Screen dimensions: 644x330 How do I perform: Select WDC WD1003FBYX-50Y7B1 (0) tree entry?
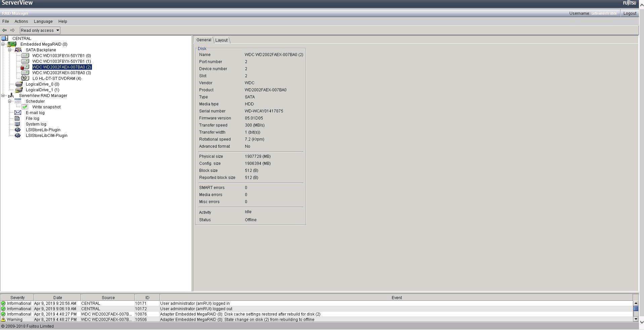click(x=61, y=56)
